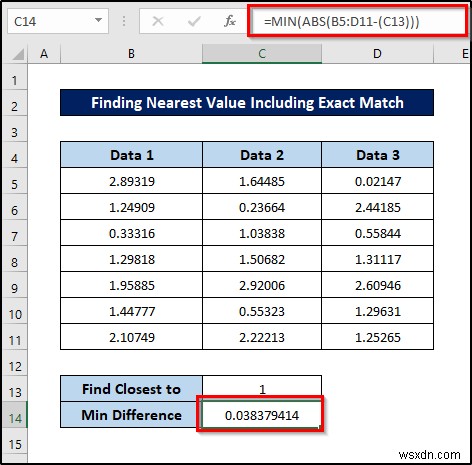Click the 'Data 3' header cell
Image resolution: width=472 pixels, height=465 pixels.
point(378,155)
